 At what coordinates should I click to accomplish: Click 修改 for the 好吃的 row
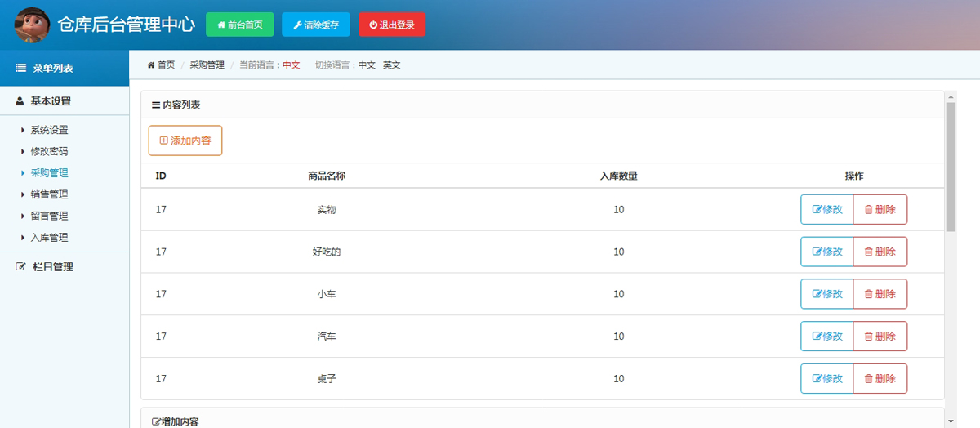[826, 252]
